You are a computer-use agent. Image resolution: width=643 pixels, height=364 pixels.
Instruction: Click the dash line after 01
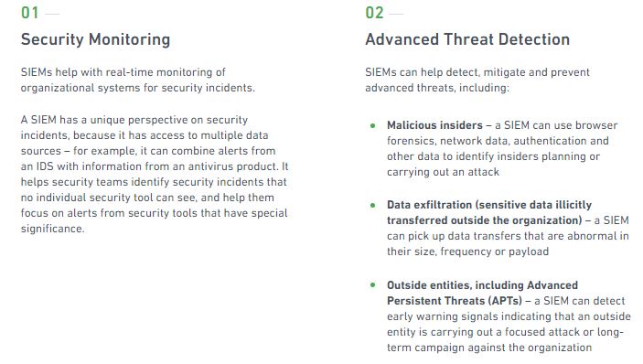point(52,14)
